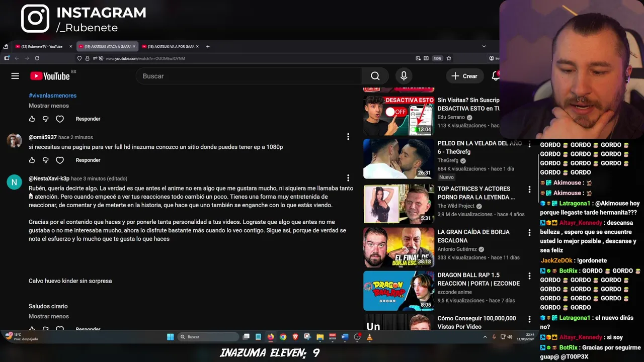Image resolution: width=644 pixels, height=362 pixels.
Task: Reply to the @omii5937 comment
Action: pos(88,160)
